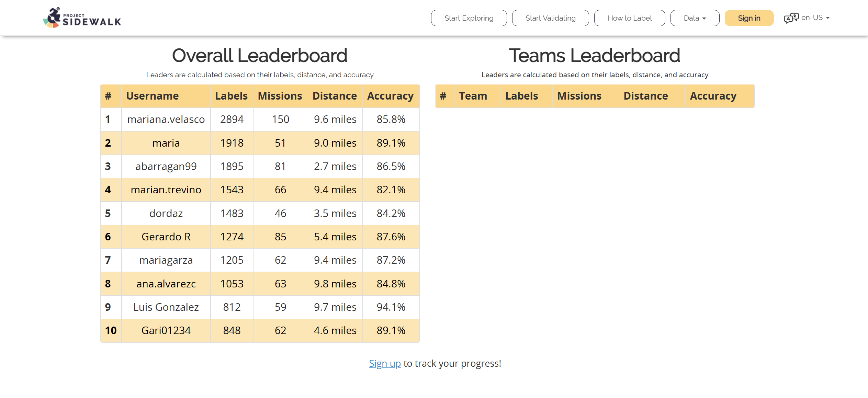Open the Data dropdown menu
Viewport: 868px width, 398px height.
point(694,18)
